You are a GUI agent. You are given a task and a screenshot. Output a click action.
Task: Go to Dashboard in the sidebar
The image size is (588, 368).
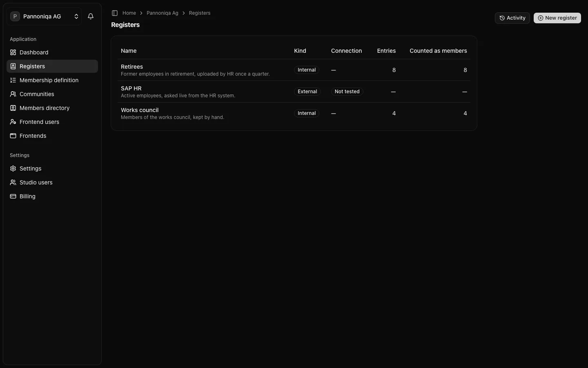pos(52,52)
